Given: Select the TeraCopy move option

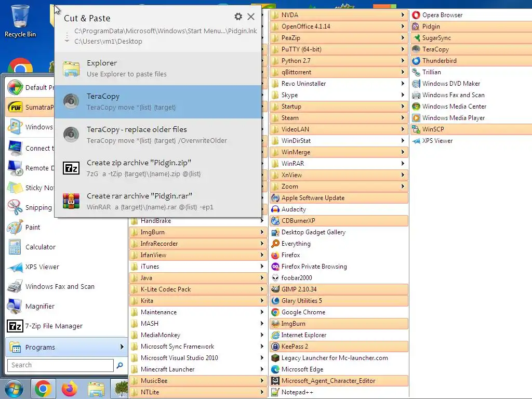Looking at the screenshot, I should pyautogui.click(x=158, y=101).
